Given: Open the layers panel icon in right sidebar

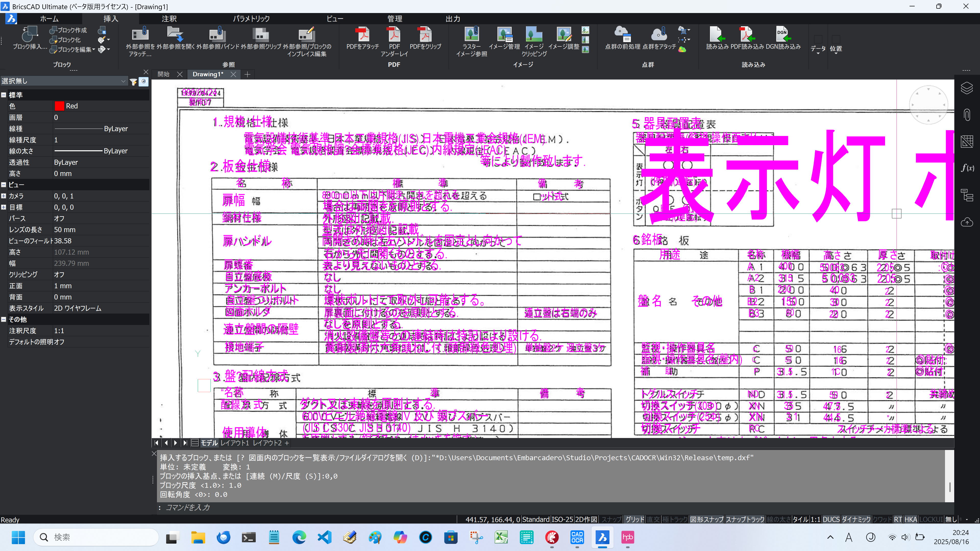Looking at the screenshot, I should click(967, 88).
